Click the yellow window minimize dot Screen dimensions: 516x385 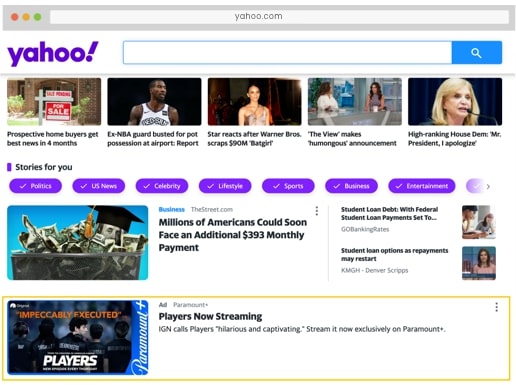[26, 17]
